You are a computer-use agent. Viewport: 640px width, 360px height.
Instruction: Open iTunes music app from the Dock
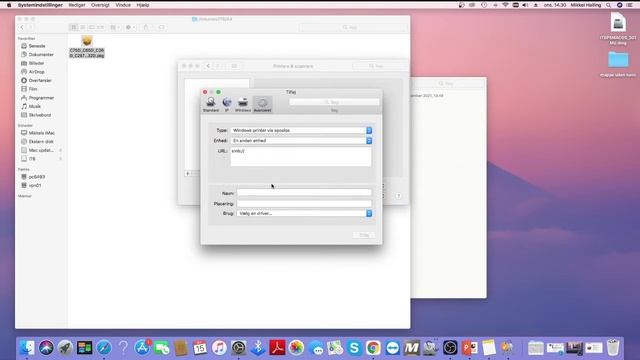[x=219, y=348]
